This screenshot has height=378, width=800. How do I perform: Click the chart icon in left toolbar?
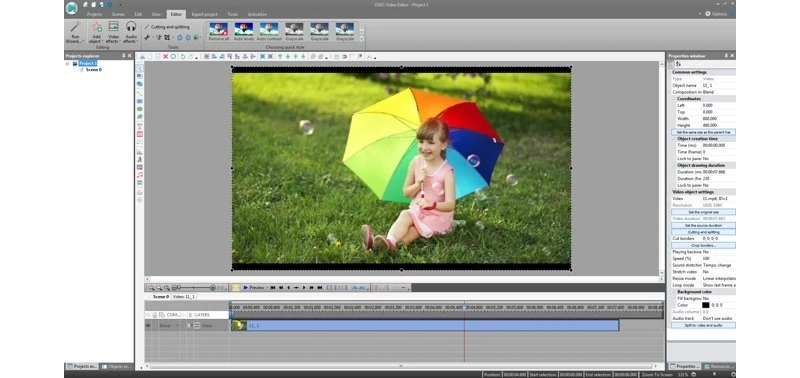click(x=140, y=152)
